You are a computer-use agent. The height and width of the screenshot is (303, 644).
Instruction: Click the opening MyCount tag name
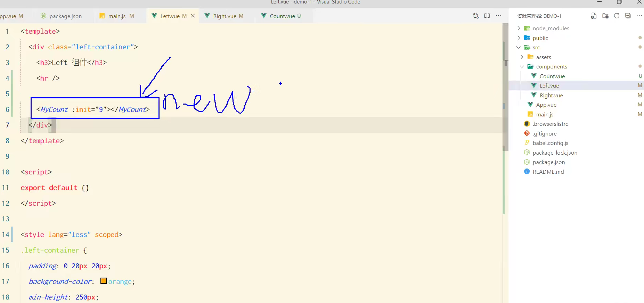pos(54,109)
